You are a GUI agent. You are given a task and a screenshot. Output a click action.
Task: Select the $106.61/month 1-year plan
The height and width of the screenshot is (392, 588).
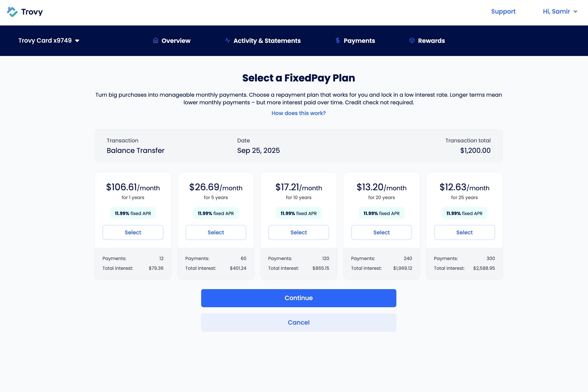tap(133, 232)
